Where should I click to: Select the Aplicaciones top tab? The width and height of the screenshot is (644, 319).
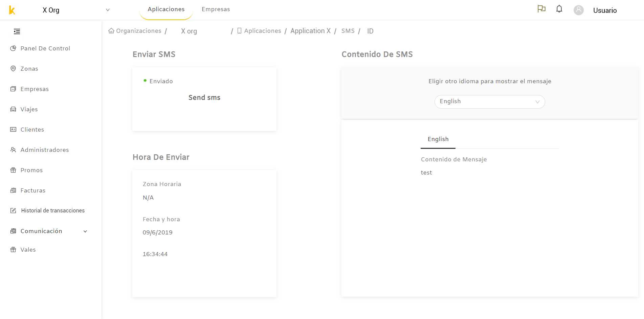coord(166,9)
